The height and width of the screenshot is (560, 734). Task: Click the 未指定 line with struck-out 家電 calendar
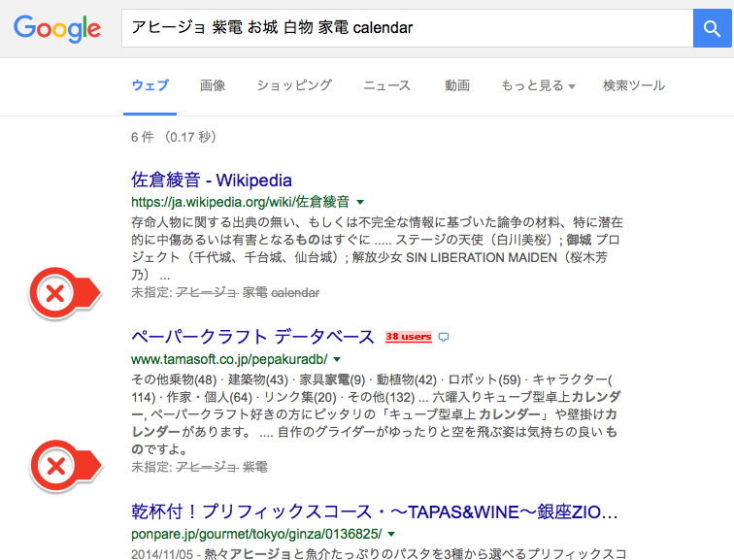pos(225,293)
